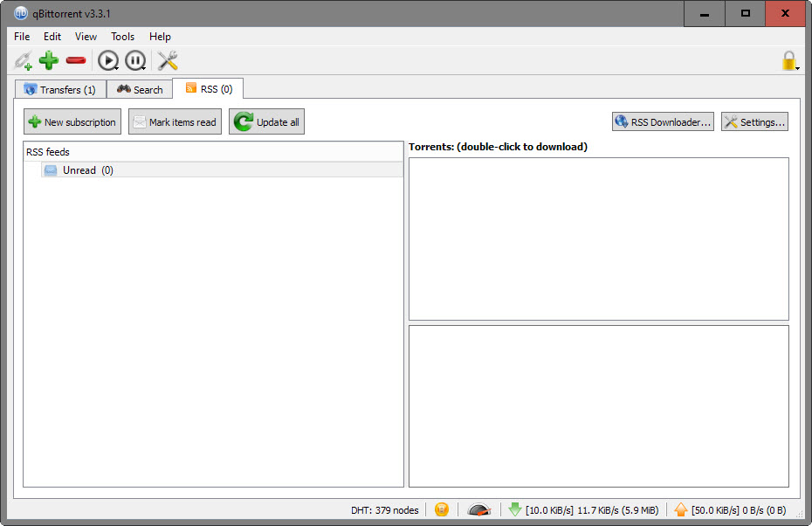Click the upload speed status text

(739, 510)
